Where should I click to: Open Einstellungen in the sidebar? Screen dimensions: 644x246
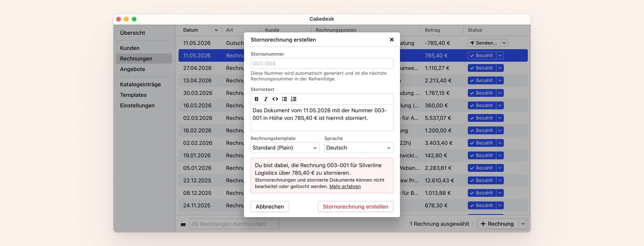tap(137, 105)
